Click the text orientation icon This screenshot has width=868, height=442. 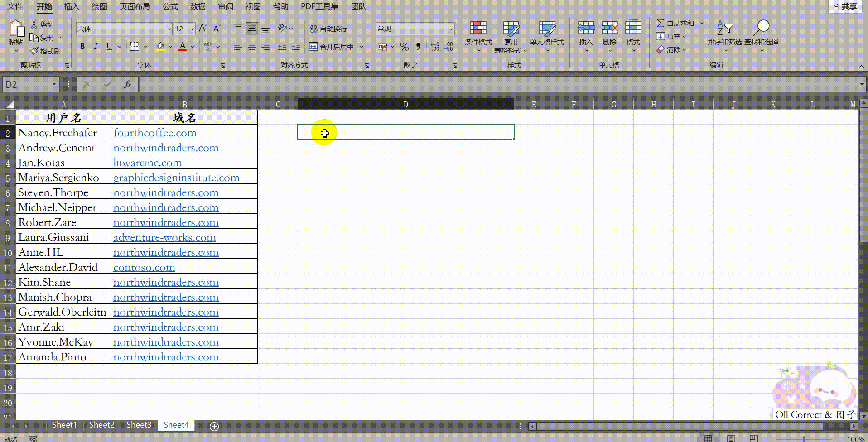(x=283, y=29)
